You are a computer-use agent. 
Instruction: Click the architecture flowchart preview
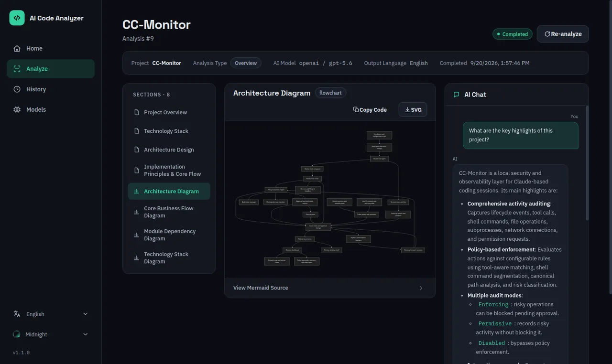330,199
